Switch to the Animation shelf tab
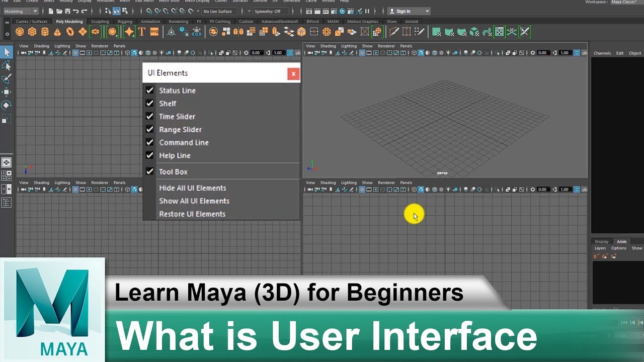The height and width of the screenshot is (362, 644). (x=150, y=22)
